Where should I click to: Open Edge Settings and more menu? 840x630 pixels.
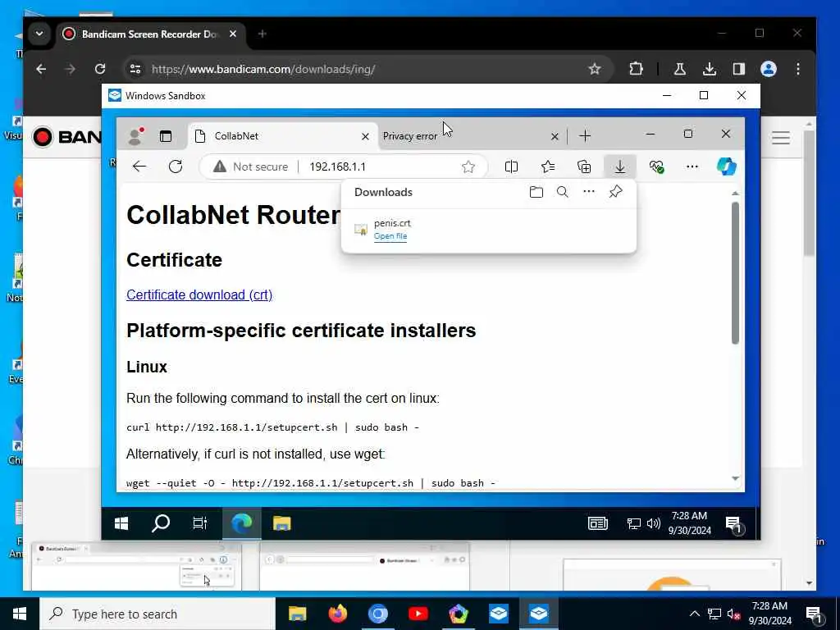(x=692, y=167)
